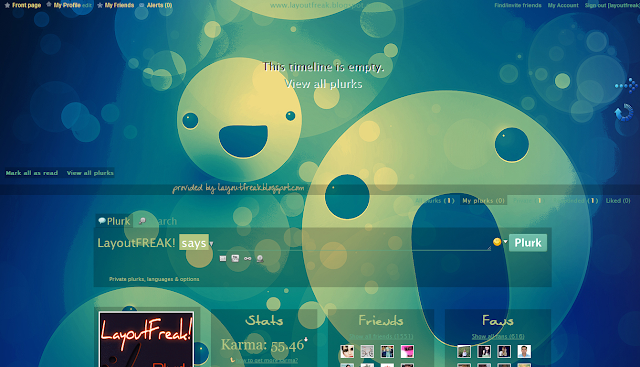Switch to the Search tab
The image size is (640, 367).
point(158,221)
